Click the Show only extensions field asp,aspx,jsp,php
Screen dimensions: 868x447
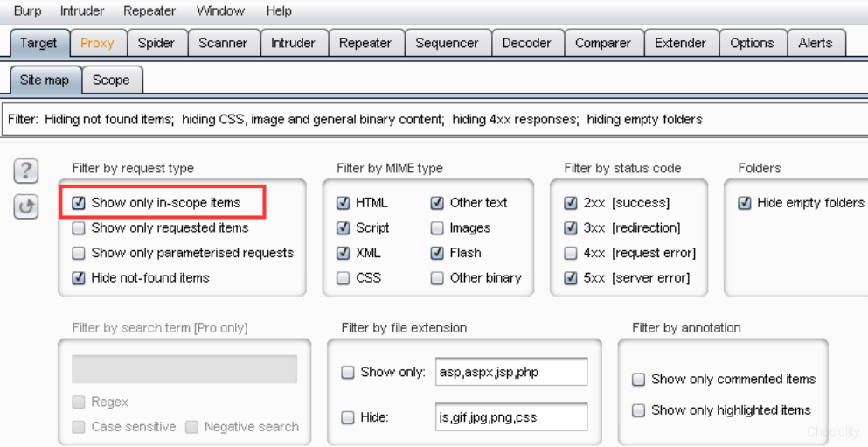pyautogui.click(x=511, y=373)
